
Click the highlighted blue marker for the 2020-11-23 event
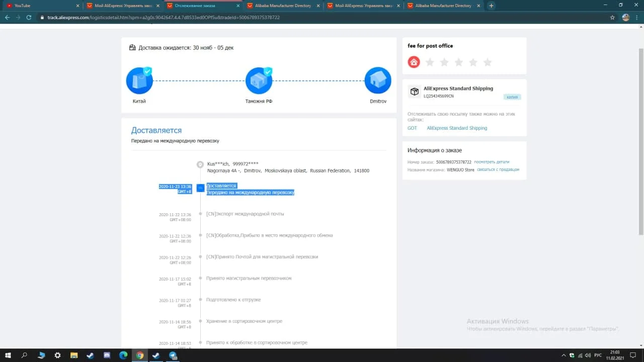(x=200, y=188)
